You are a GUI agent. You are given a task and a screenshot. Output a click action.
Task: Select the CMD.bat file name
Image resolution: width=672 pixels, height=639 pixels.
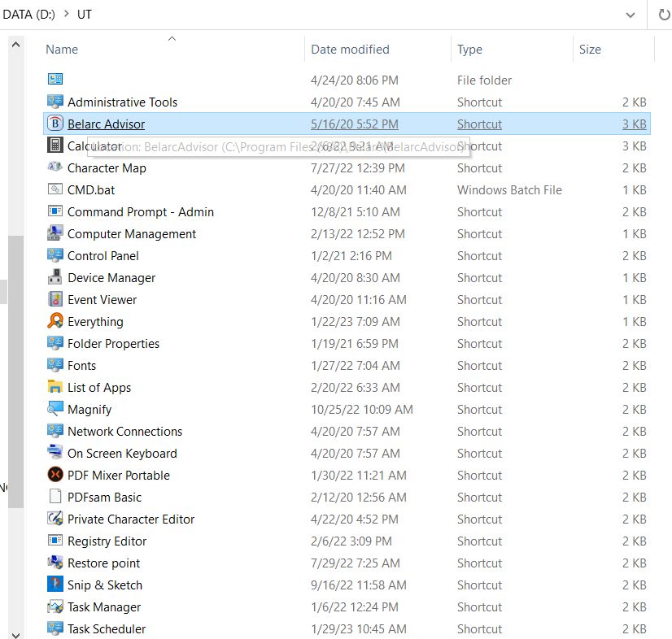pos(91,189)
